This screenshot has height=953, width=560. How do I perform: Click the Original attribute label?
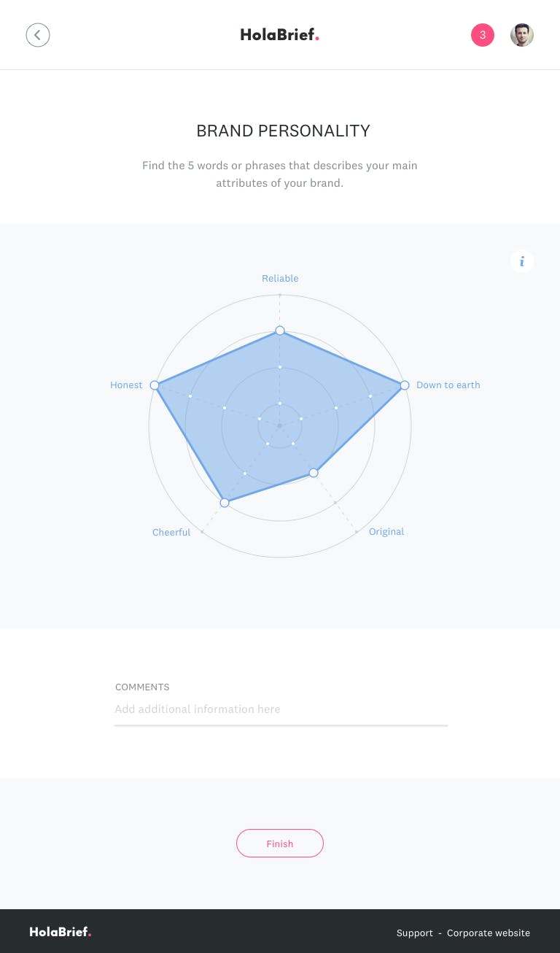386,532
